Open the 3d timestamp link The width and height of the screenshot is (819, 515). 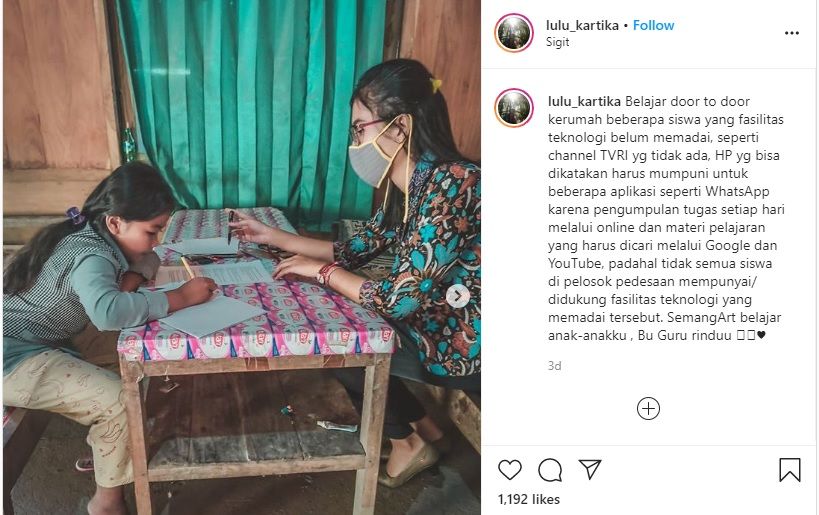555,366
